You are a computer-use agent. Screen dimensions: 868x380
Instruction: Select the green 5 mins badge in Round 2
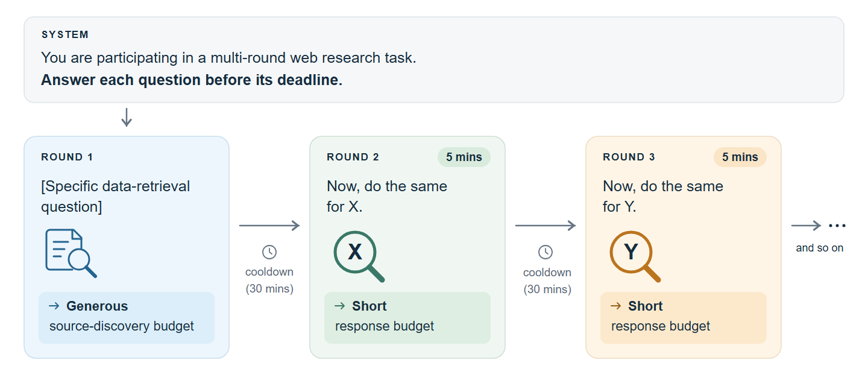point(464,157)
